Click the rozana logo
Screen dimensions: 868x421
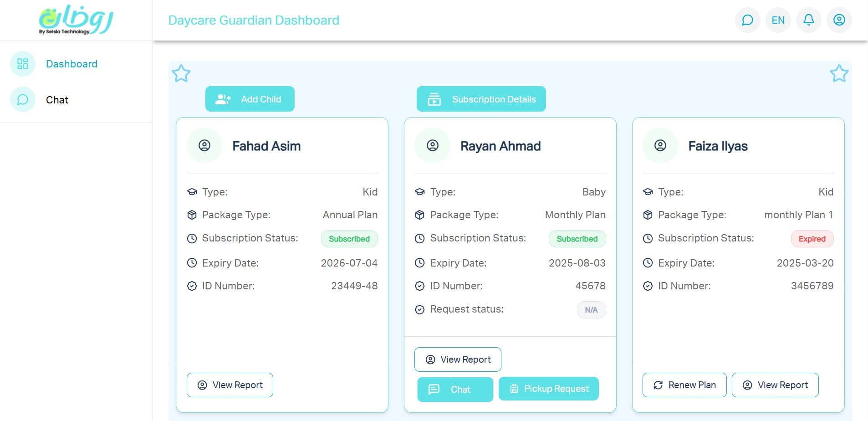click(76, 20)
